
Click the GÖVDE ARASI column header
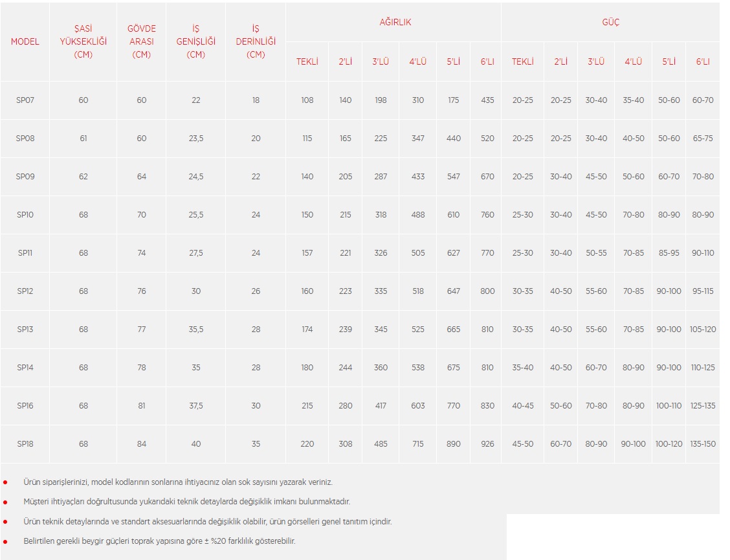pyautogui.click(x=142, y=41)
